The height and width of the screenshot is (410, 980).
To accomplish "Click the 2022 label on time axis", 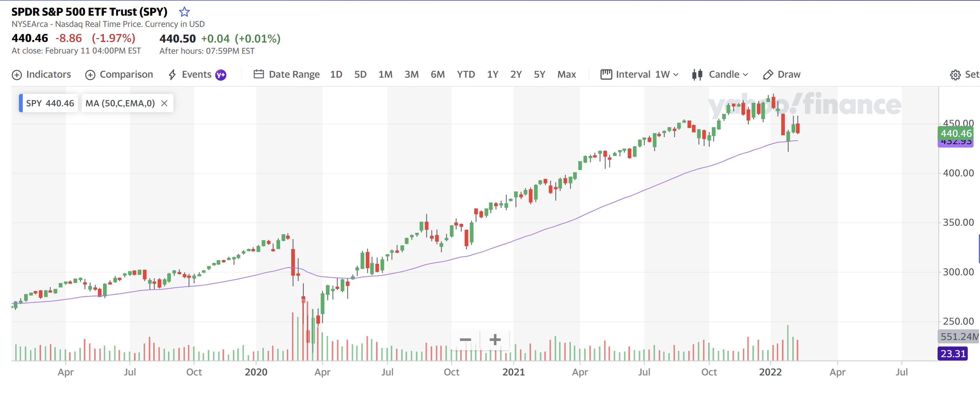I will click(x=770, y=372).
